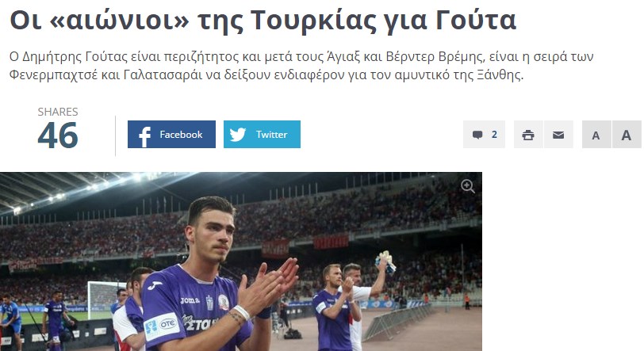This screenshot has width=644, height=351.
Task: Decrease text size with the small A
Action: click(596, 134)
